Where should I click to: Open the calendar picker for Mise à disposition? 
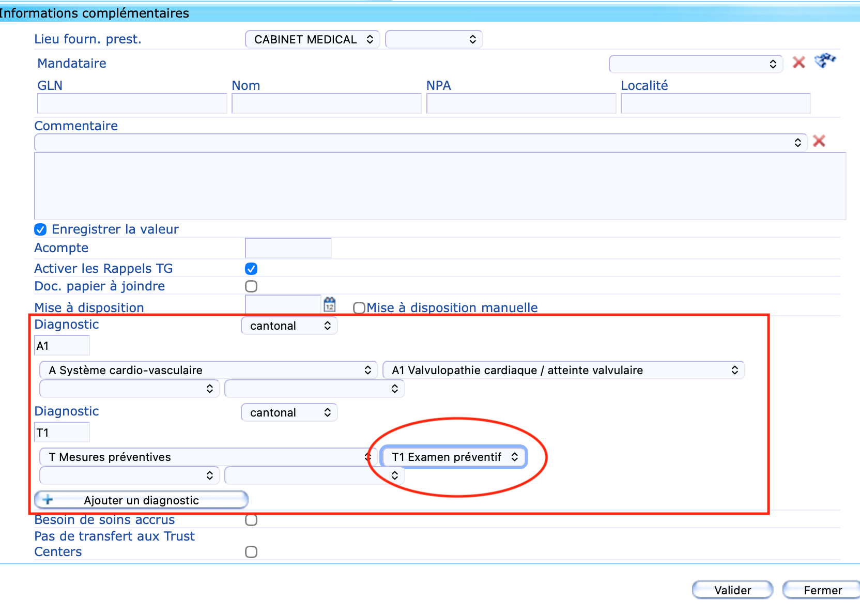click(x=329, y=304)
